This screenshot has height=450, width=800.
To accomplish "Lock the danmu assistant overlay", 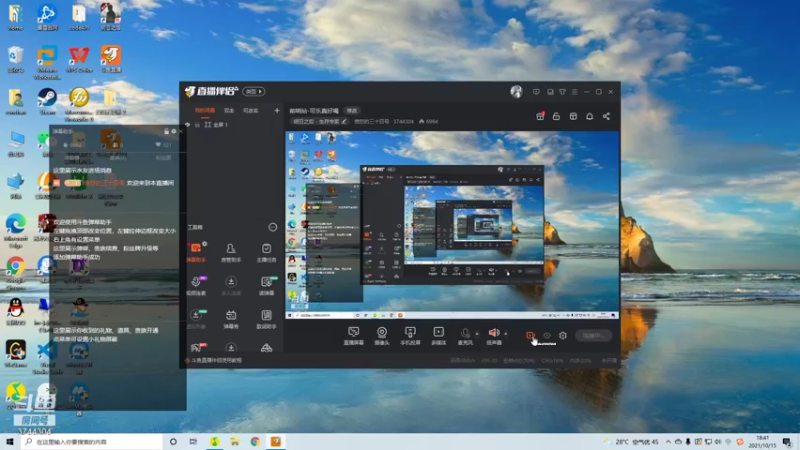I will [x=166, y=131].
